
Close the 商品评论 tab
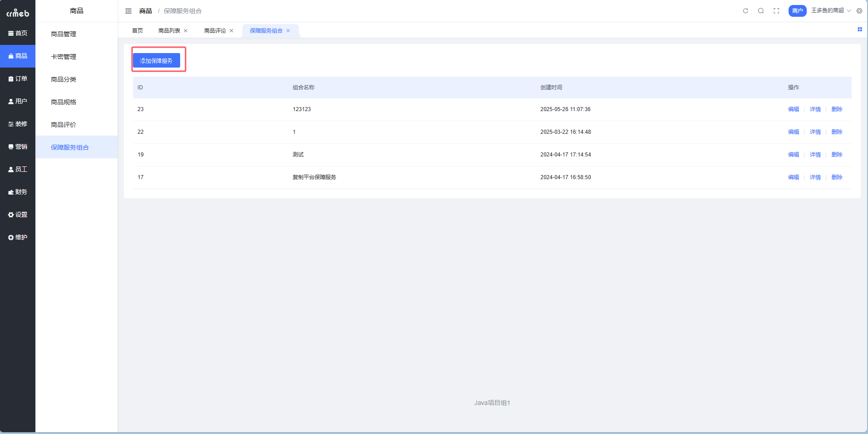click(231, 31)
